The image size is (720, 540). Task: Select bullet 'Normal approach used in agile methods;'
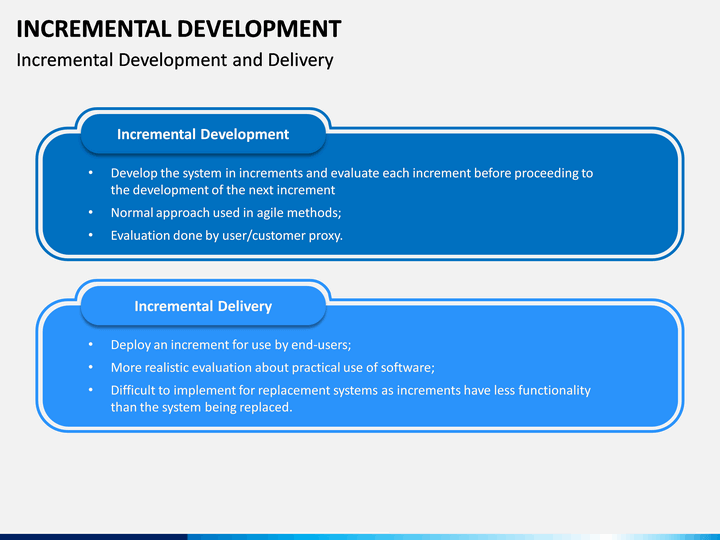pyautogui.click(x=226, y=213)
